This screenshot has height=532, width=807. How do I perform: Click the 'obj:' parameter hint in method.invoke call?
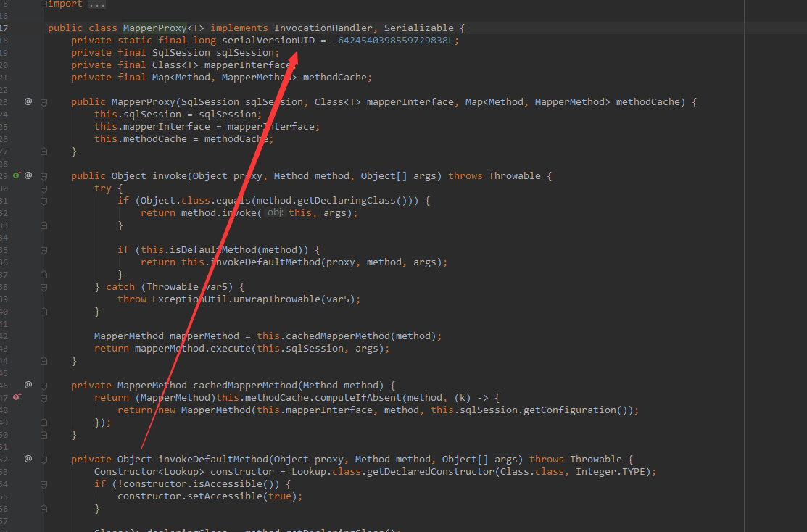pyautogui.click(x=276, y=212)
